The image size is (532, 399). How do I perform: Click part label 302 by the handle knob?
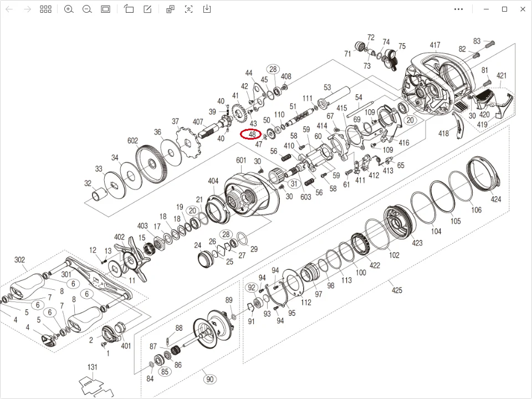(20, 259)
